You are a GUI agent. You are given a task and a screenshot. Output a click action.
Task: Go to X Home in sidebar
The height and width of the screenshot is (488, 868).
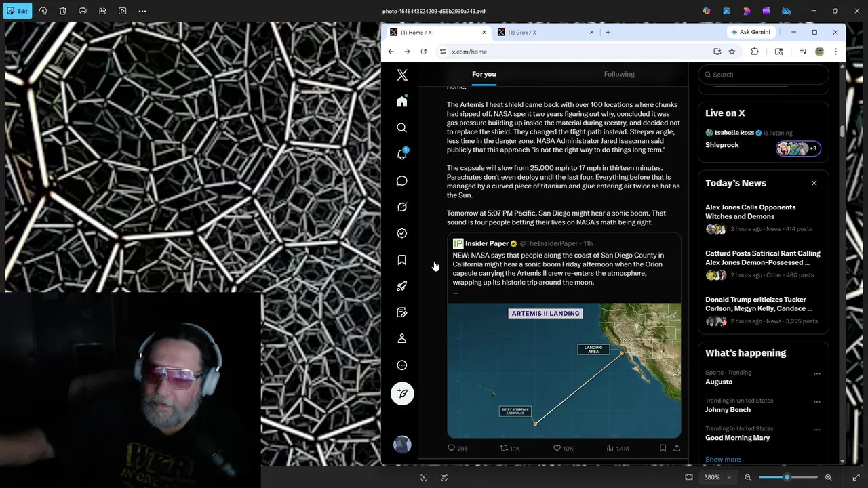[x=402, y=101]
